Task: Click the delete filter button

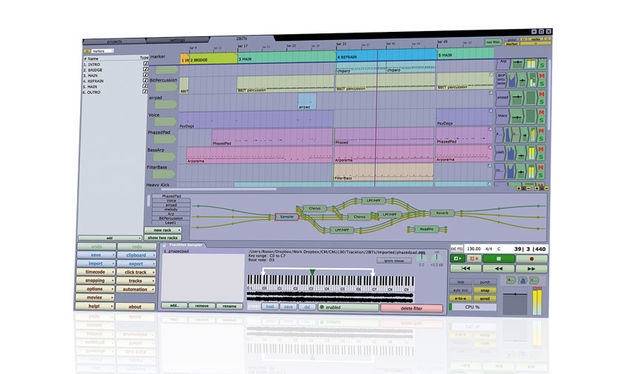Action: coord(411,309)
